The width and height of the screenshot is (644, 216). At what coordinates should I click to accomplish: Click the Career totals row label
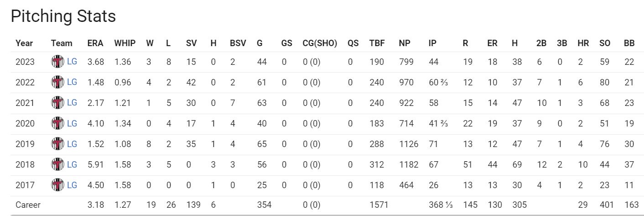click(28, 205)
